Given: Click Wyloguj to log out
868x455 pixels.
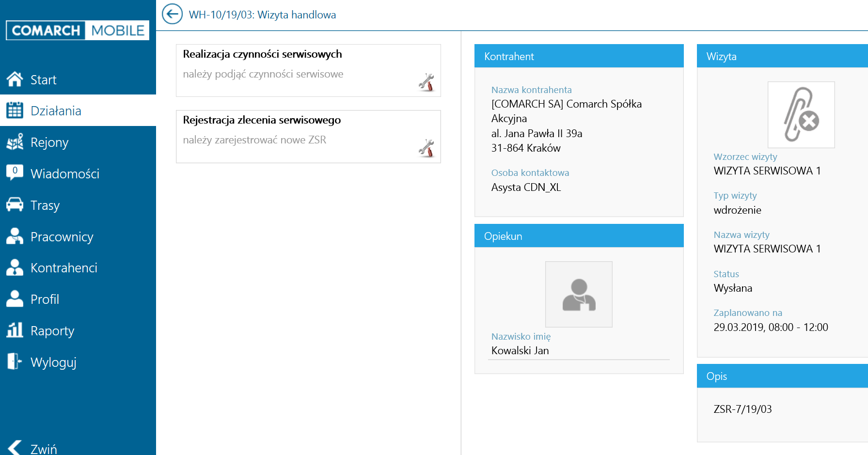Looking at the screenshot, I should point(78,362).
